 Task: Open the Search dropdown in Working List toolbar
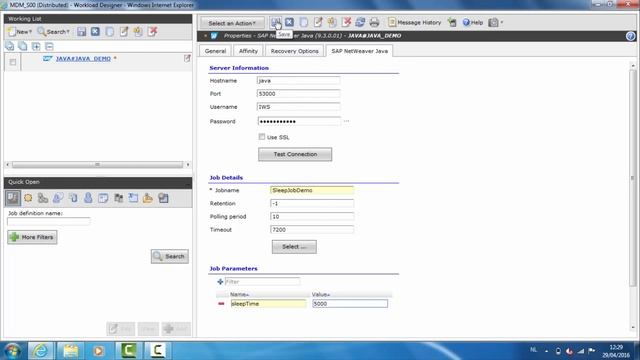(x=53, y=31)
